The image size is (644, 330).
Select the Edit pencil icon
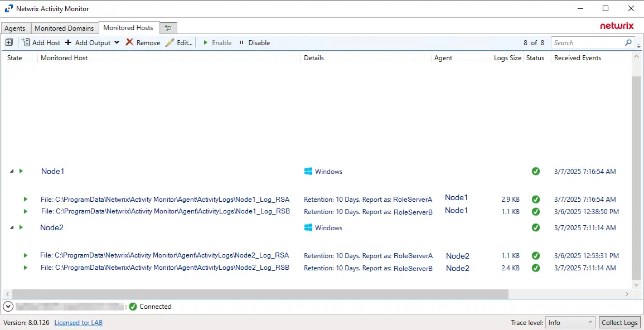click(x=170, y=42)
